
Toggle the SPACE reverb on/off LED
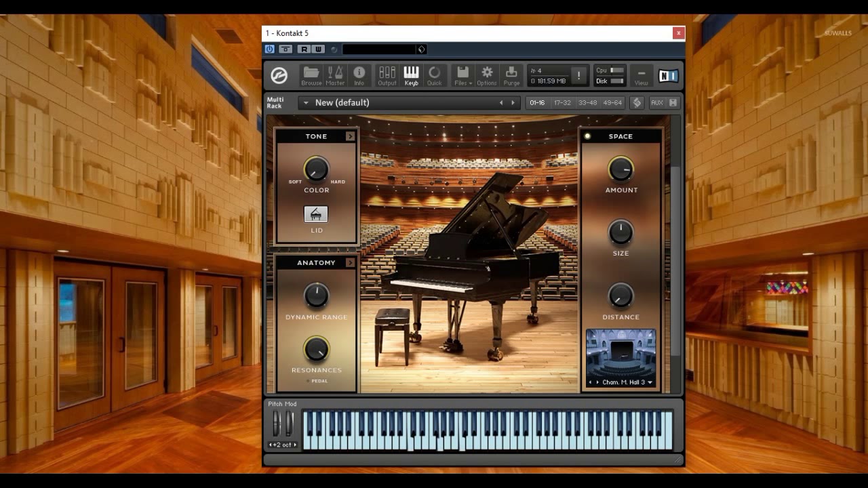click(587, 136)
